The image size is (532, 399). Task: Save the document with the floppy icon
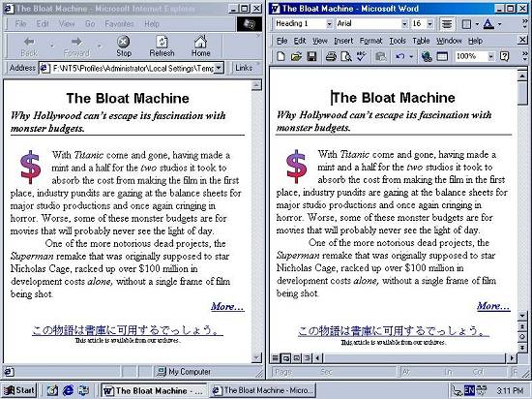point(311,56)
